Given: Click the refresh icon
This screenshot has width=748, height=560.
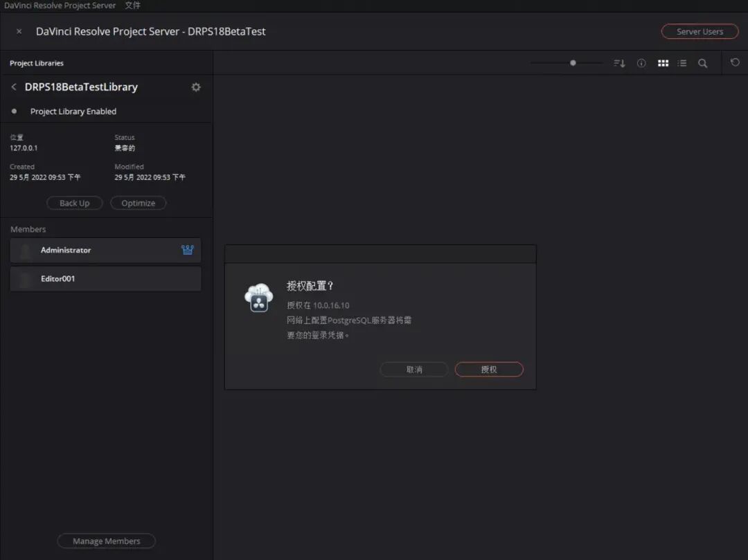Looking at the screenshot, I should tap(735, 62).
